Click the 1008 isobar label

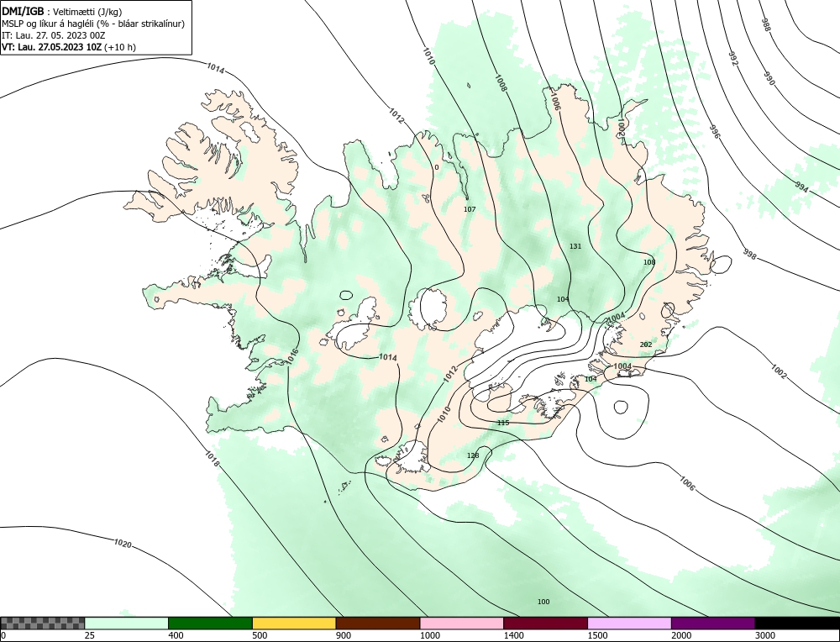point(501,82)
